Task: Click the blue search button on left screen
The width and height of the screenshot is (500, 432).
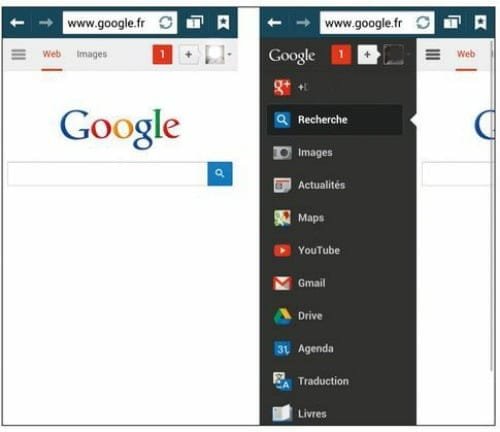Action: (x=220, y=173)
